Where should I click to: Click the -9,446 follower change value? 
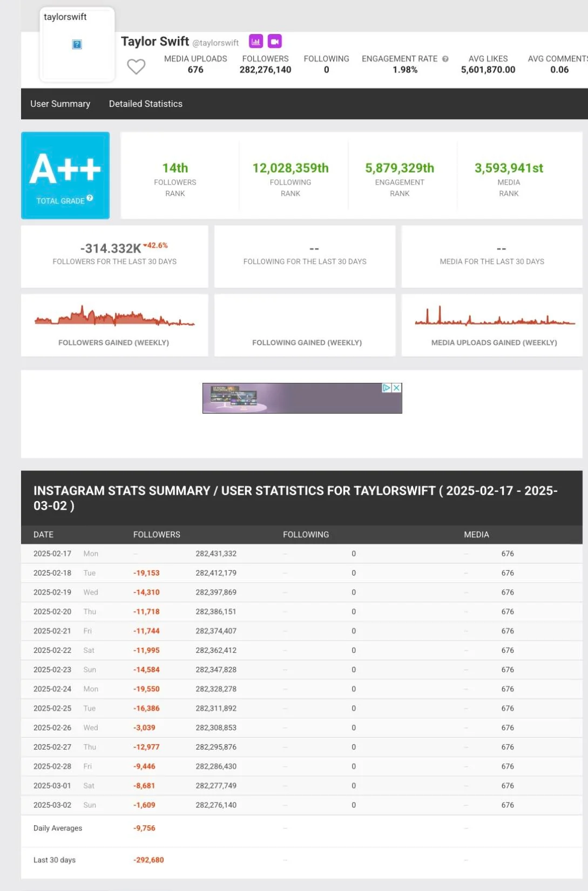tap(145, 766)
